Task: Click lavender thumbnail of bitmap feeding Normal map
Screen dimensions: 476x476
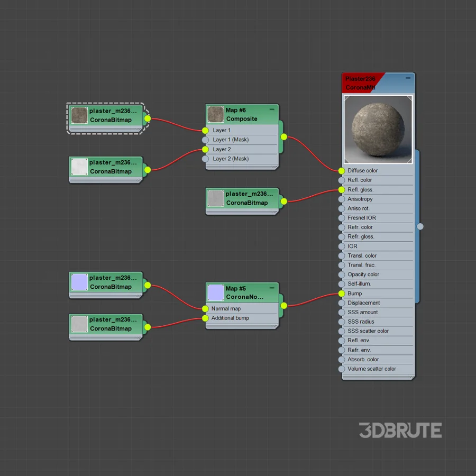Action: tap(79, 282)
